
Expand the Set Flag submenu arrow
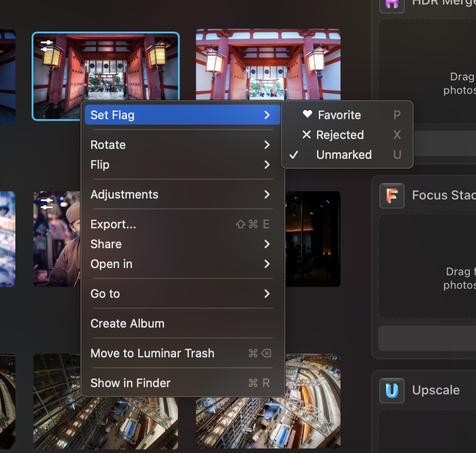point(267,115)
